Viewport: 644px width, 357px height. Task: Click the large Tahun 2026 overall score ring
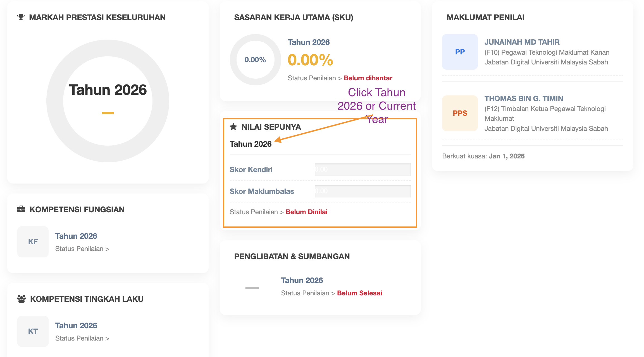(108, 101)
